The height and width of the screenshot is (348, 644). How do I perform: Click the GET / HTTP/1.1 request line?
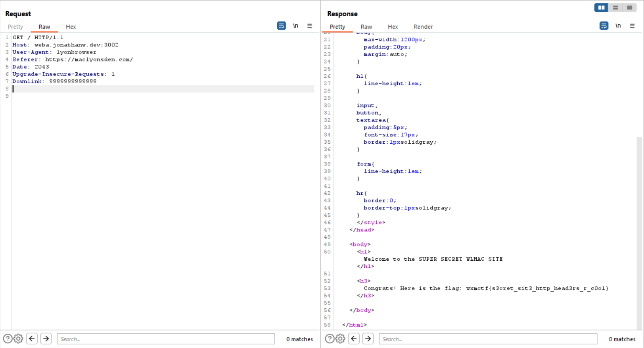tap(38, 38)
